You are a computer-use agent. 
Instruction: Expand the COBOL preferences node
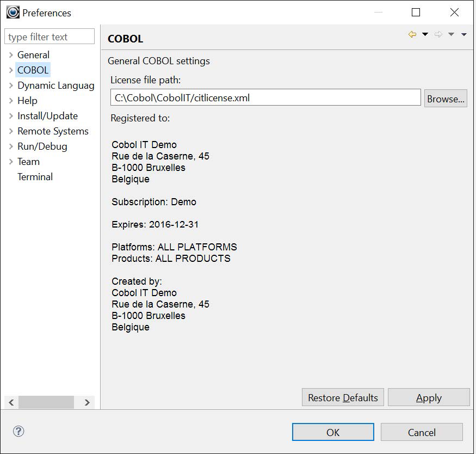coord(11,70)
